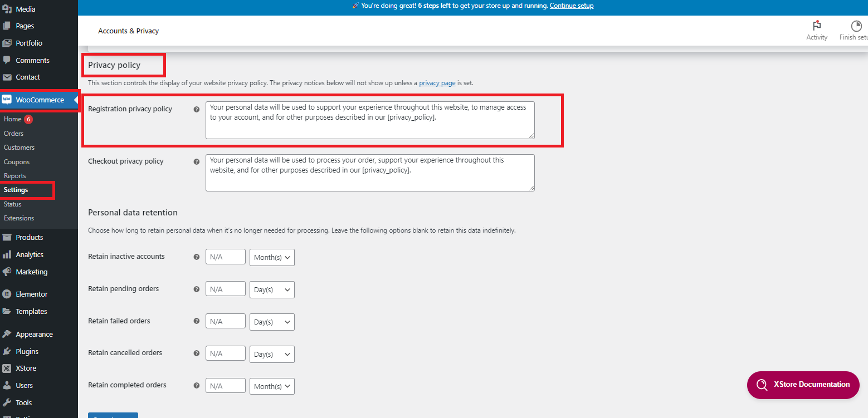The height and width of the screenshot is (418, 868).
Task: Open the XStore Documentation button
Action: pos(803,385)
